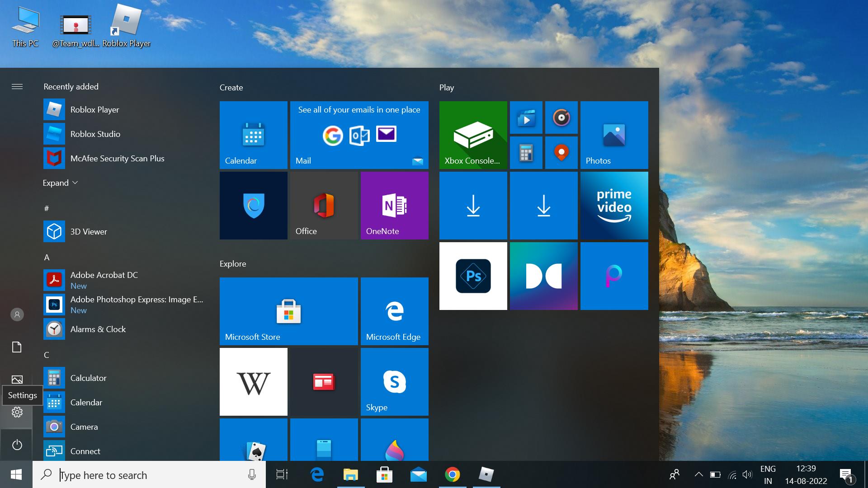
Task: Open Calculator from the app list
Action: pos(123,378)
